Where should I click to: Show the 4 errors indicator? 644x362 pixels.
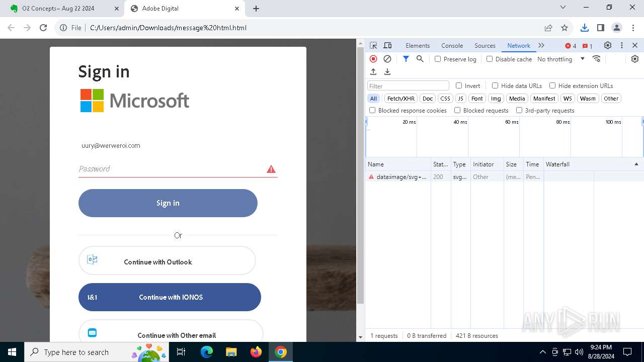571,46
